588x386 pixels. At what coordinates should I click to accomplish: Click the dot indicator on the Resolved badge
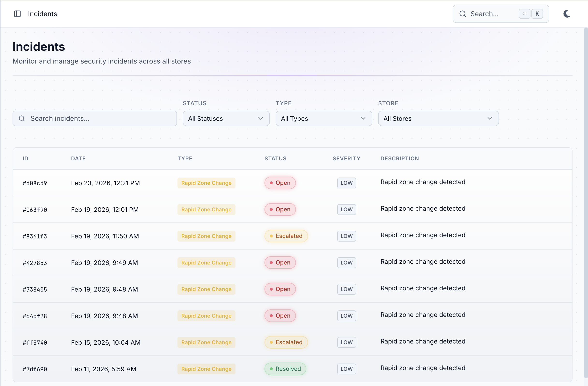tap(271, 369)
